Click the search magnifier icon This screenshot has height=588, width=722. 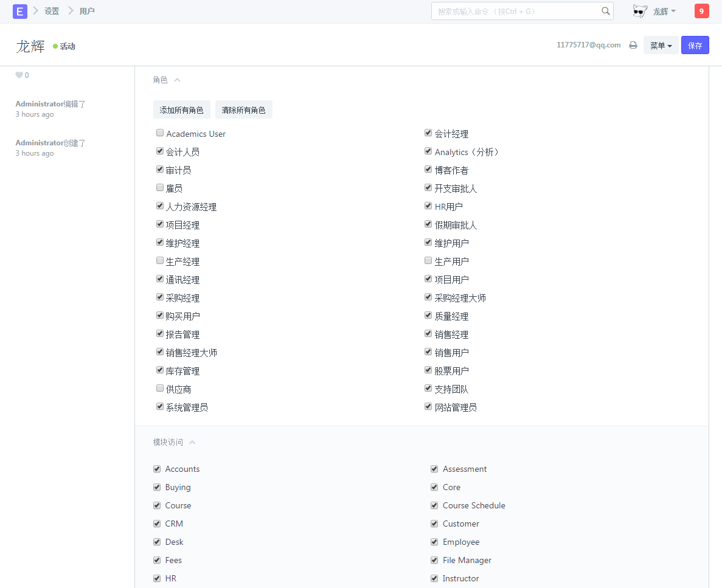[605, 11]
